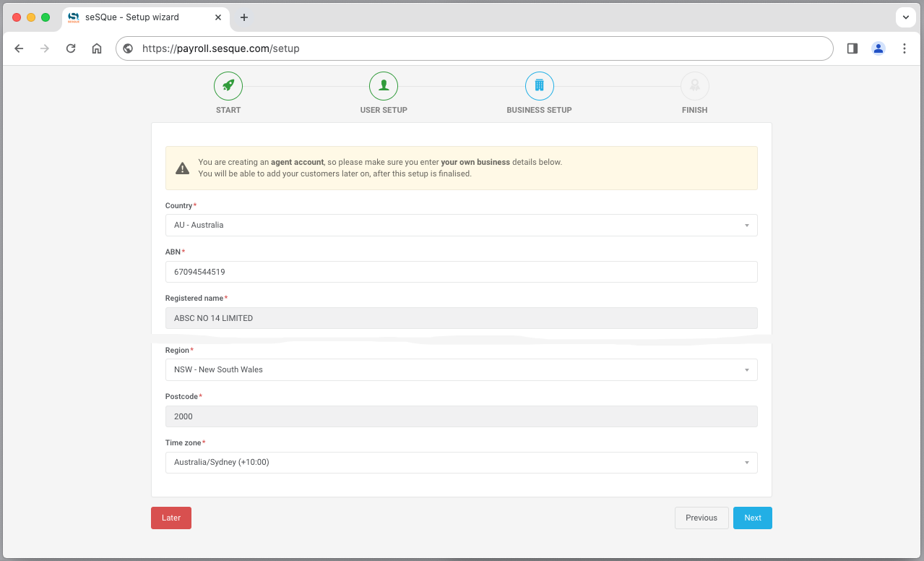Click the red Later button

171,518
